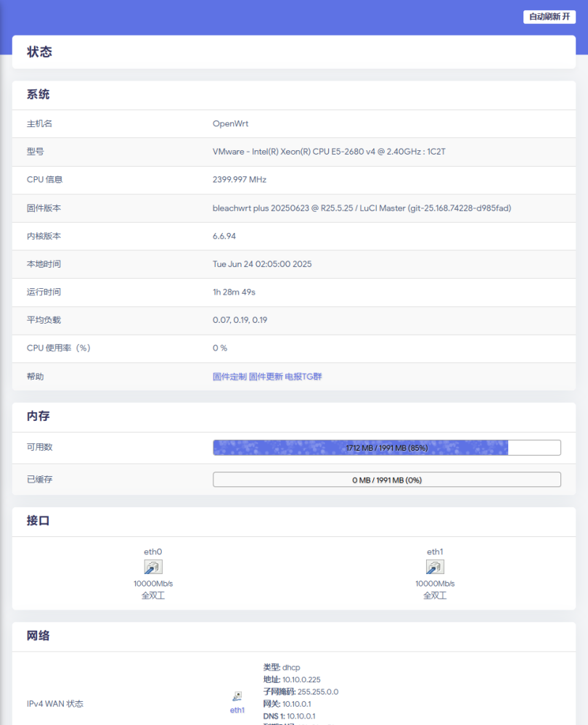Click the eth1 port icon in 接口 section
The height and width of the screenshot is (725, 588).
(x=435, y=568)
